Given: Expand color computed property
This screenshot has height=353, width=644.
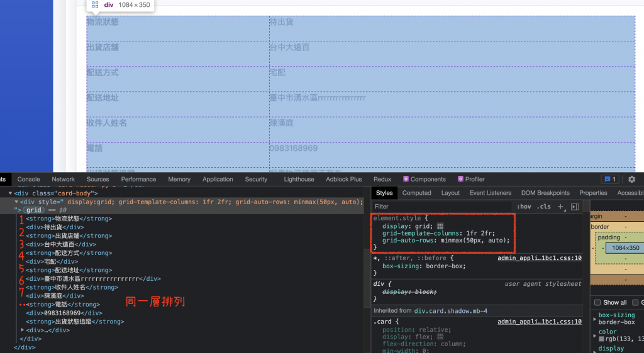Looking at the screenshot, I should pyautogui.click(x=594, y=335).
